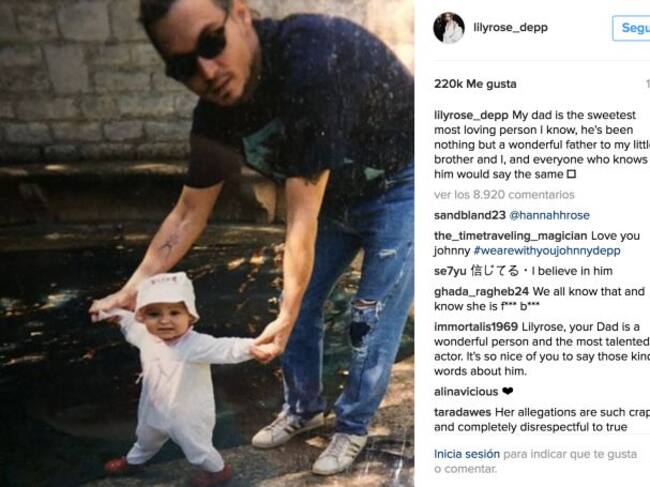
Task: Open the #wearewithyoujohnnydepp hashtag
Action: (547, 251)
